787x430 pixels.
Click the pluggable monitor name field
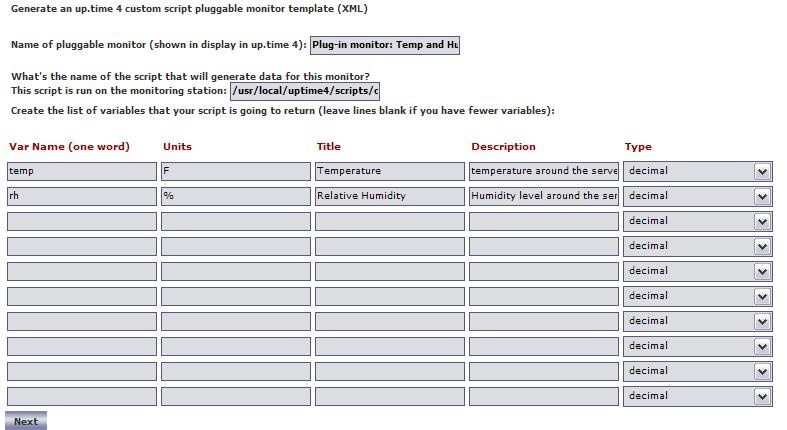pyautogui.click(x=385, y=45)
